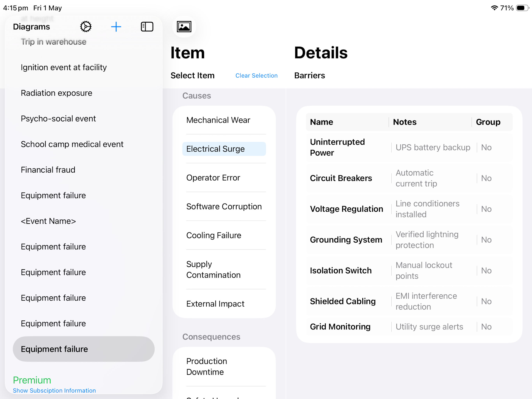This screenshot has width=532, height=399.
Task: Click Group value for Uninterrupted Power
Action: click(486, 147)
